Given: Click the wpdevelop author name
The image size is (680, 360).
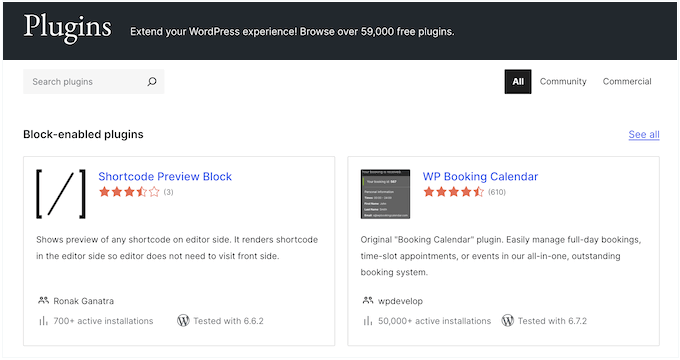Looking at the screenshot, I should pyautogui.click(x=400, y=301).
